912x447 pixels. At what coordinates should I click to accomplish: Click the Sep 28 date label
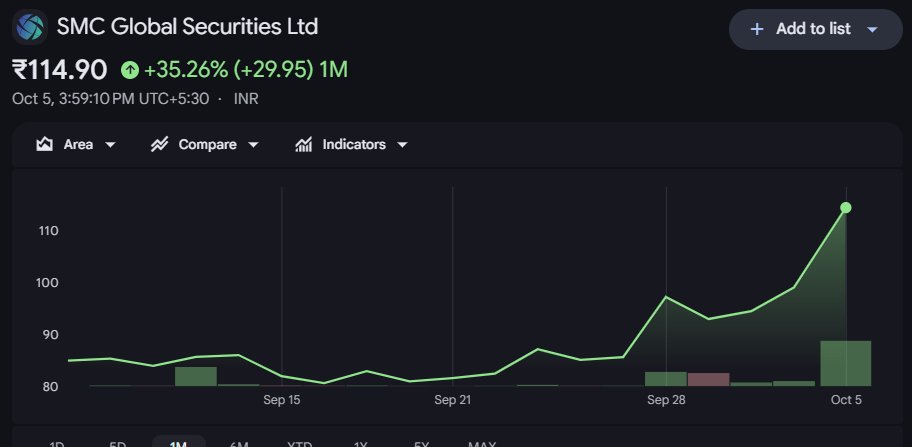667,400
